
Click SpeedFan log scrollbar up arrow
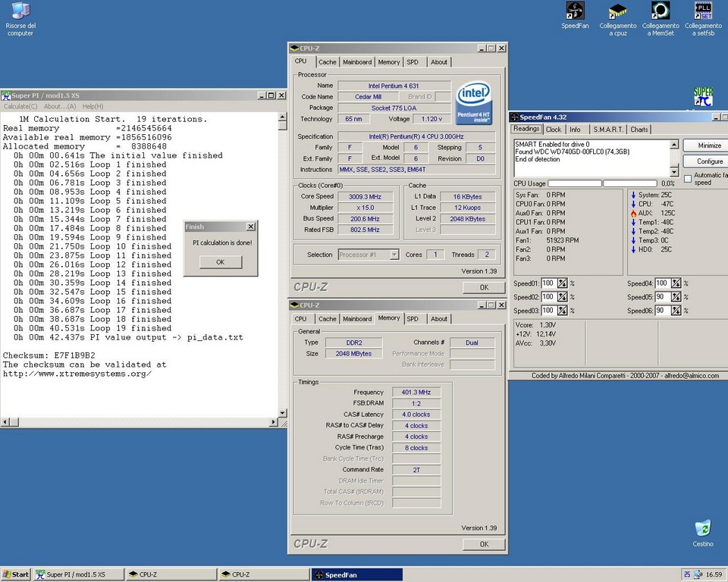(674, 145)
